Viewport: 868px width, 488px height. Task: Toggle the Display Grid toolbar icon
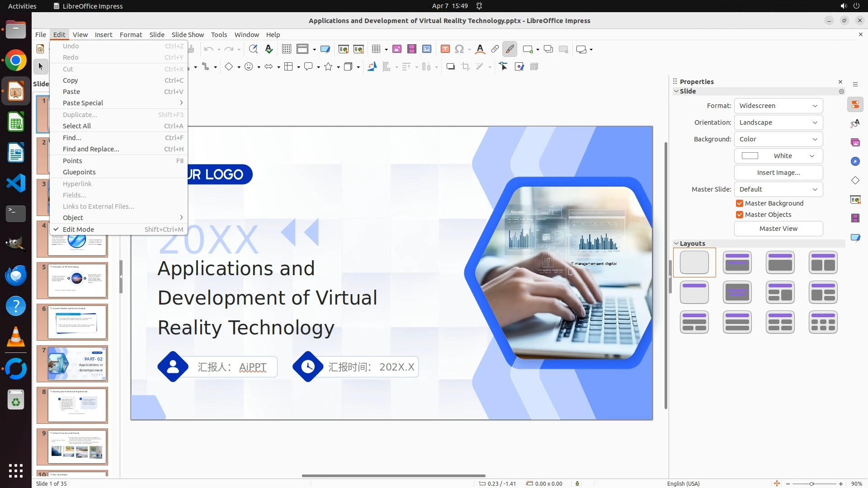[x=286, y=49]
